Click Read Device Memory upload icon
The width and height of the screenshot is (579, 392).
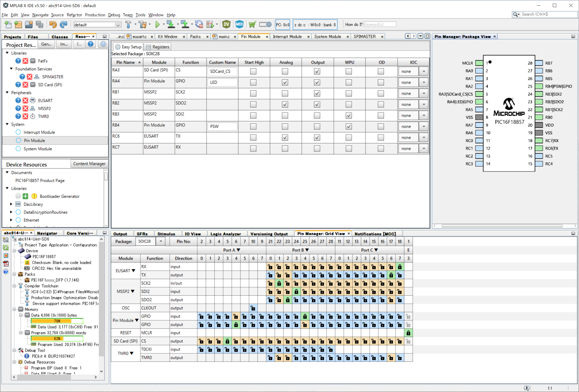point(185,24)
